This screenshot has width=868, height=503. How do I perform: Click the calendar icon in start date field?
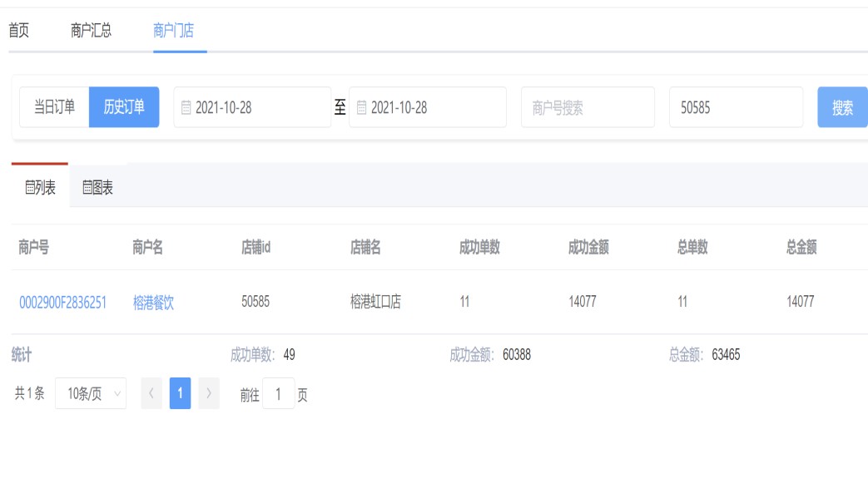(x=186, y=108)
